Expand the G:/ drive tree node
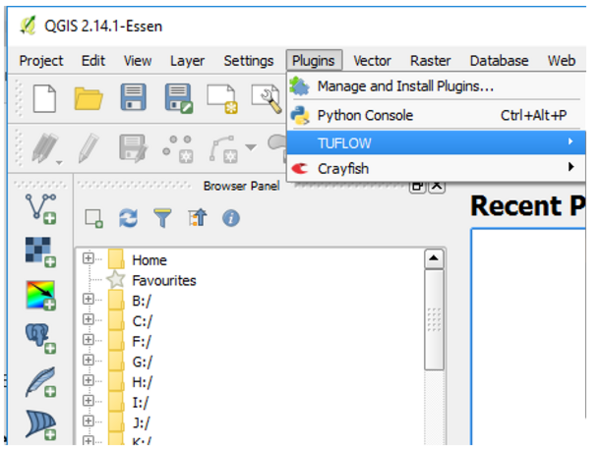Viewport: 600px width, 450px height. [x=89, y=360]
